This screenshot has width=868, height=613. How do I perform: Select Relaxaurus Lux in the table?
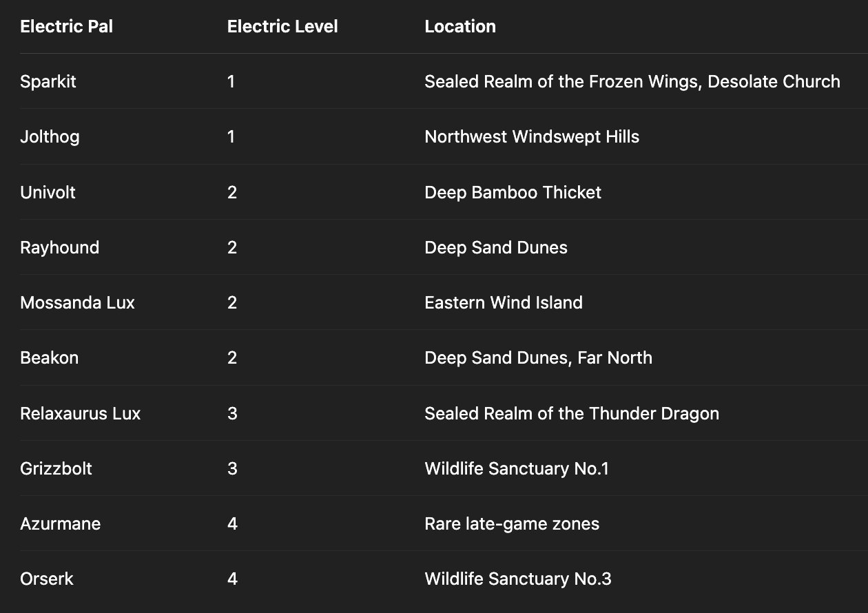(x=80, y=413)
